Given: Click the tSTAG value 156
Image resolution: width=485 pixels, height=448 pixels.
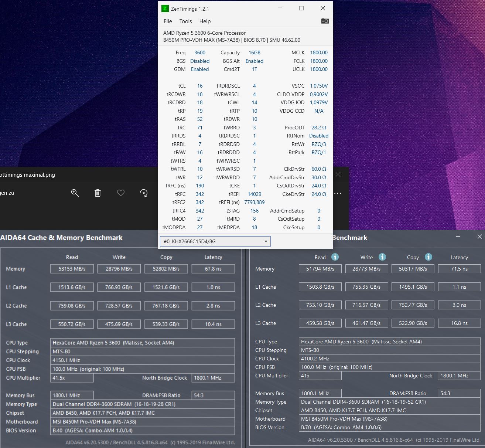Looking at the screenshot, I should (255, 211).
